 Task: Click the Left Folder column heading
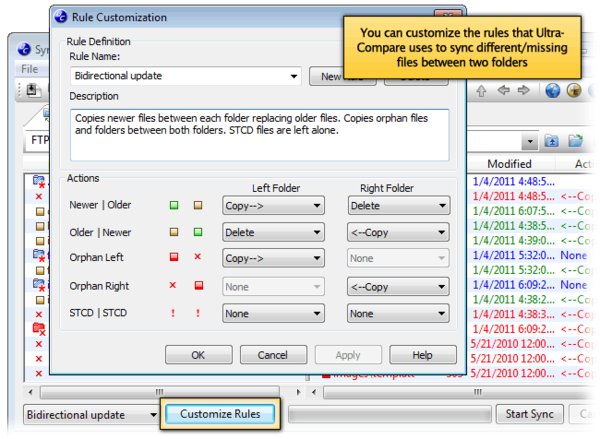(x=276, y=188)
